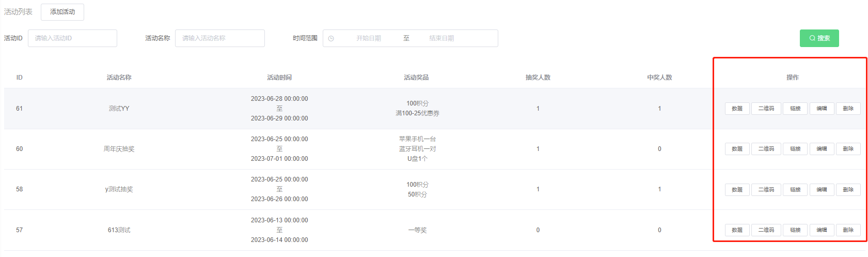This screenshot has width=868, height=257.
Task: Open the 结束日期 end date picker
Action: pyautogui.click(x=441, y=38)
